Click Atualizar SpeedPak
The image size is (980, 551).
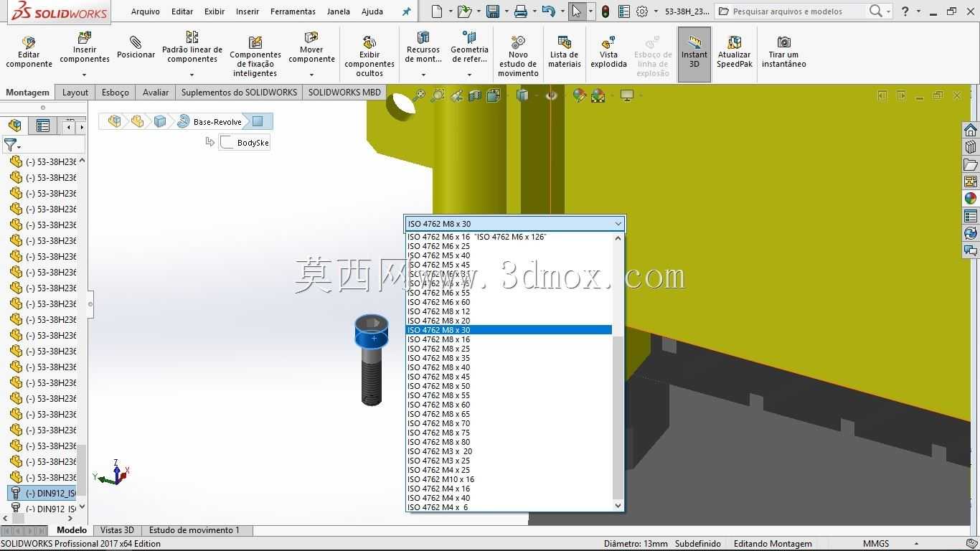[x=735, y=52]
